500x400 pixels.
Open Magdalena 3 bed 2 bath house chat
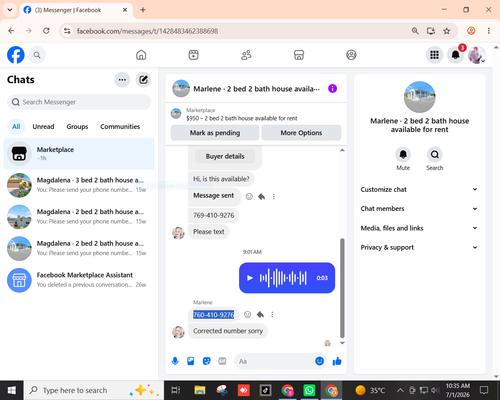(79, 185)
